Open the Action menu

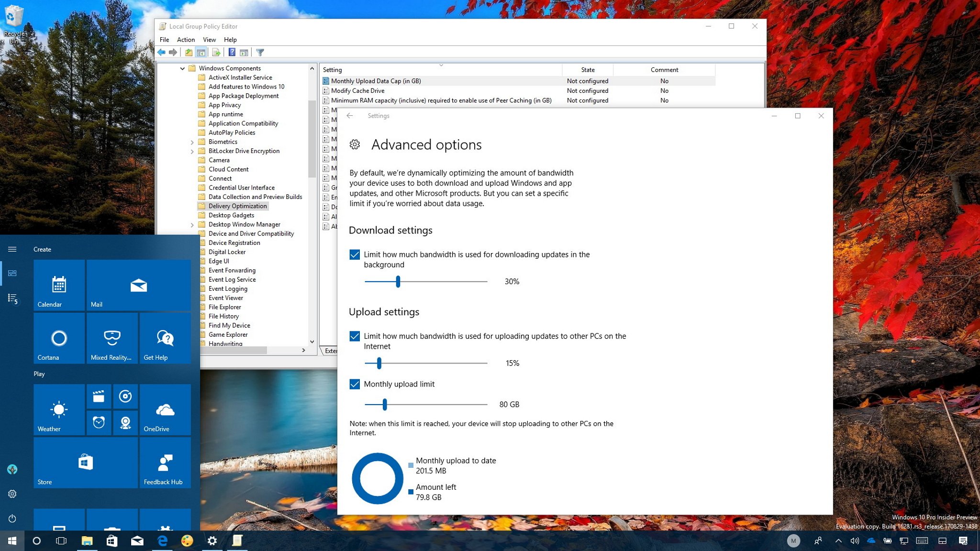[x=186, y=40]
